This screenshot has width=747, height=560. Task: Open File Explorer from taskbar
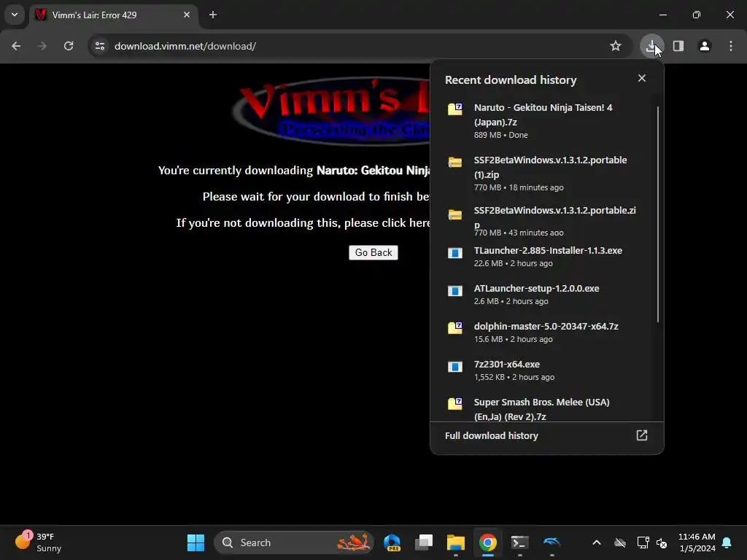click(455, 542)
